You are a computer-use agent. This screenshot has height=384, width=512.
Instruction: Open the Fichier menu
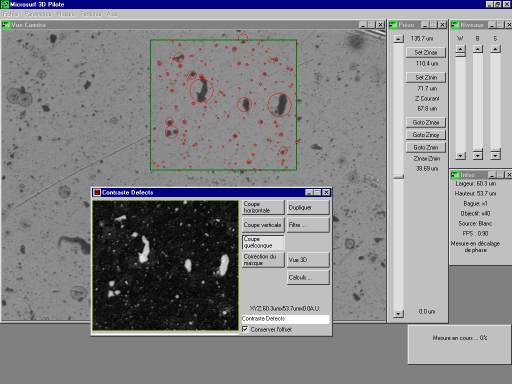[x=10, y=14]
